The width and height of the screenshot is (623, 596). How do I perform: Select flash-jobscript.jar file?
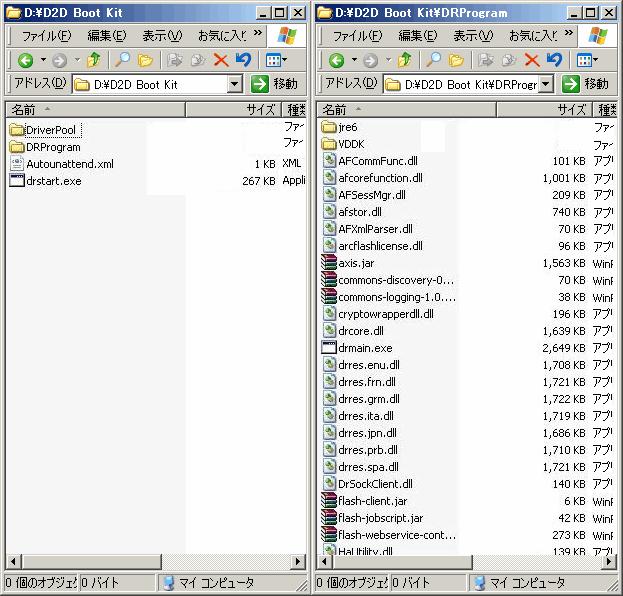372,518
